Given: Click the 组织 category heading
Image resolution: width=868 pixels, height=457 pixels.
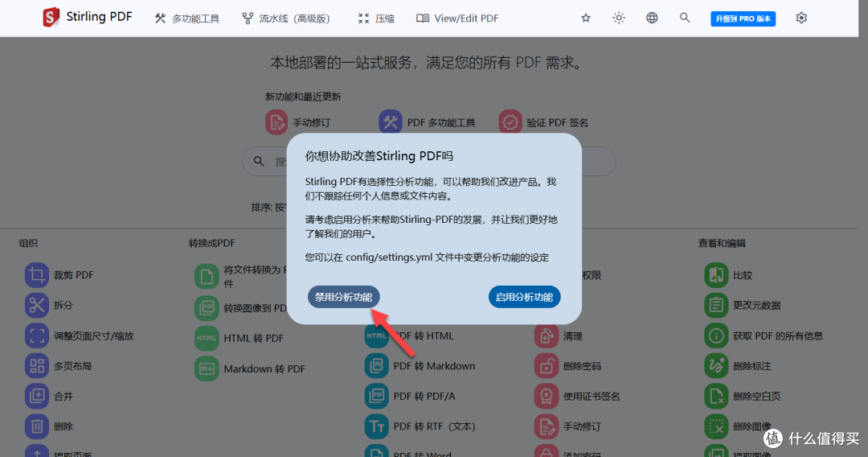Looking at the screenshot, I should (x=28, y=243).
